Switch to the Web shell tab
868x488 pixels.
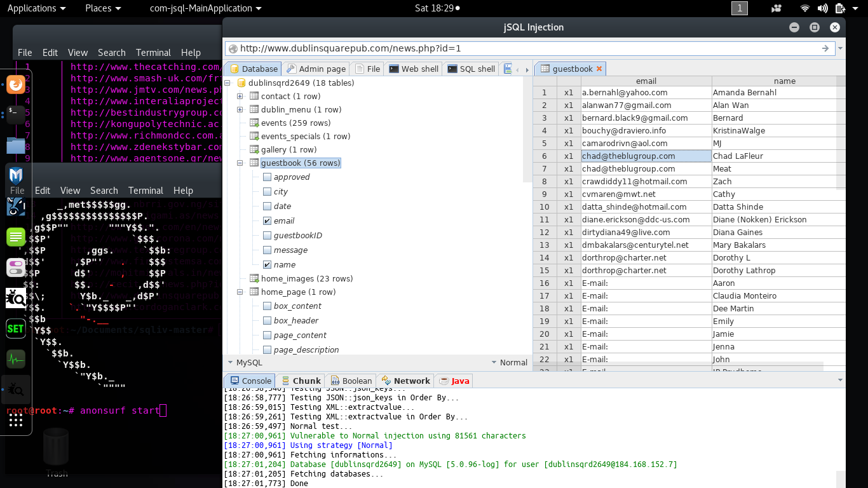click(x=413, y=69)
